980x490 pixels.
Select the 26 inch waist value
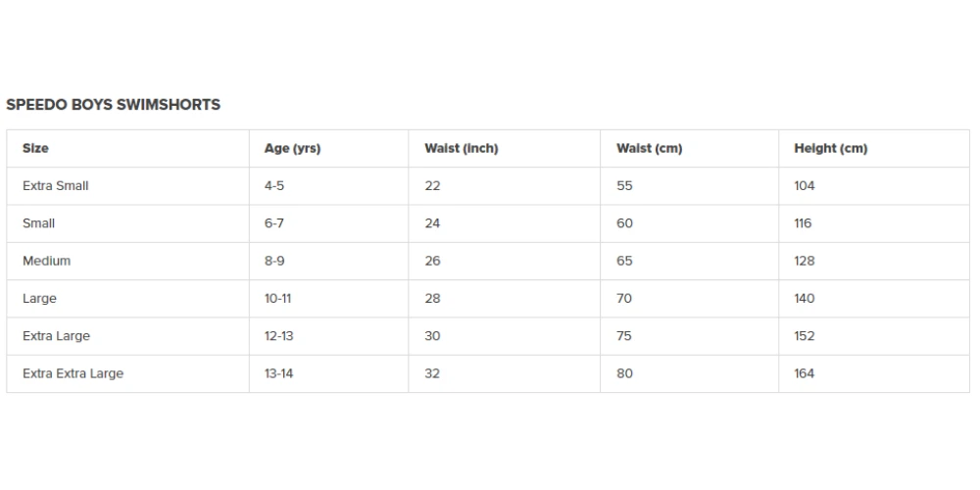(x=432, y=262)
